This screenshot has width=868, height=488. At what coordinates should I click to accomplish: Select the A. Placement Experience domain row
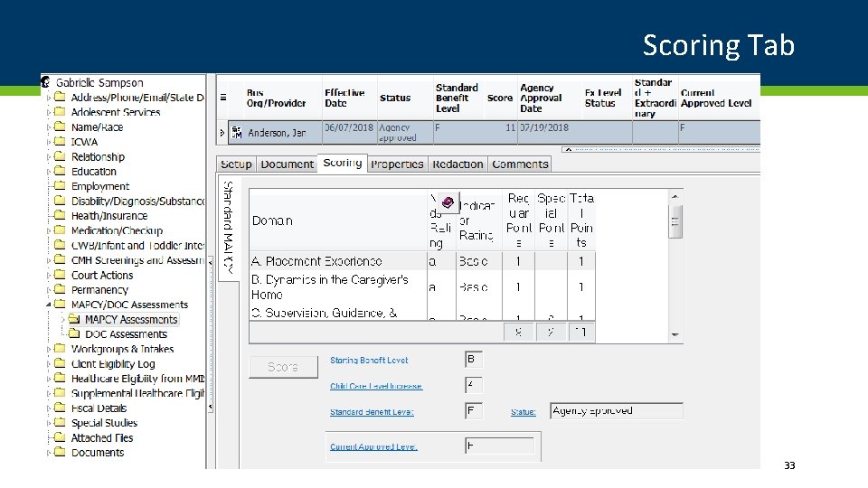(422, 261)
